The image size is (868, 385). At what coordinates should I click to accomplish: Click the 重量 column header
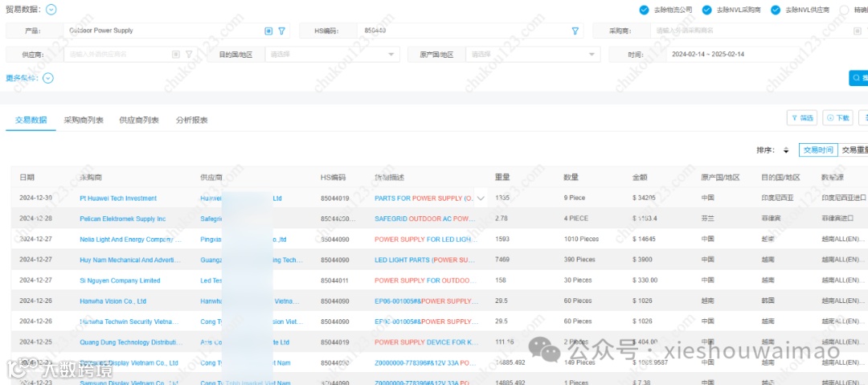502,178
